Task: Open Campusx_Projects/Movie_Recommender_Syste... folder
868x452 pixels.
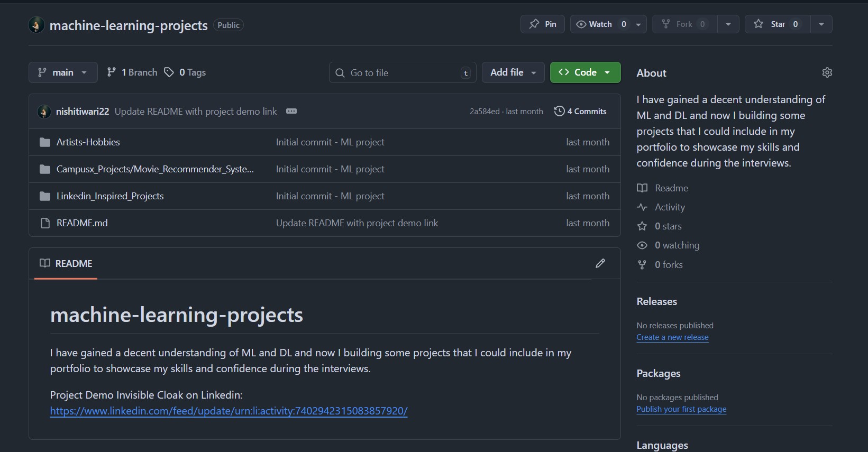Action: (x=156, y=169)
